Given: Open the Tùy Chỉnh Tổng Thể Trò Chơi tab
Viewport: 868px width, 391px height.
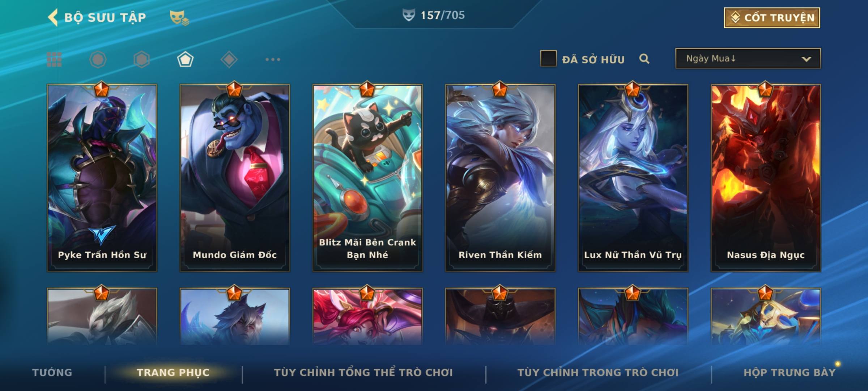Looking at the screenshot, I should (363, 373).
